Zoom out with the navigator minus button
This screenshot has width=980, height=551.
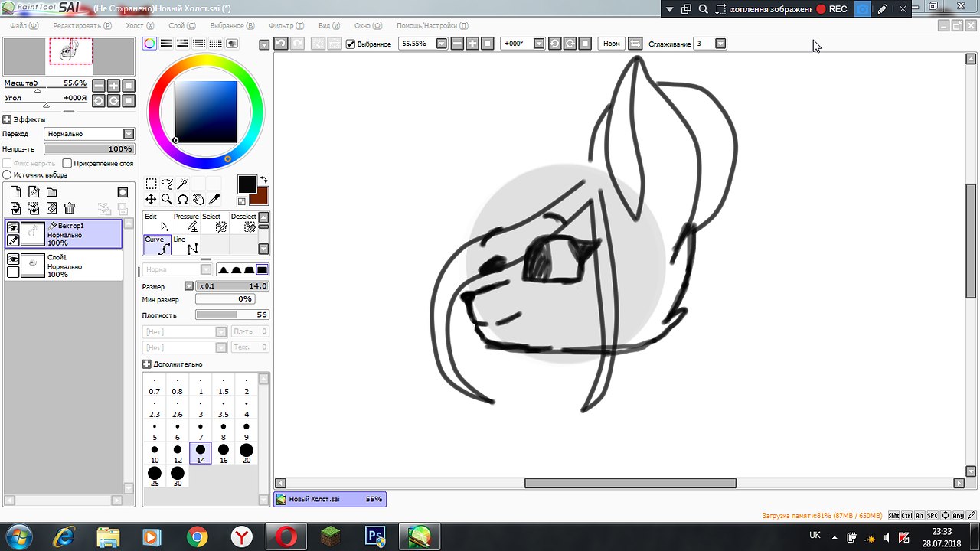[x=100, y=86]
